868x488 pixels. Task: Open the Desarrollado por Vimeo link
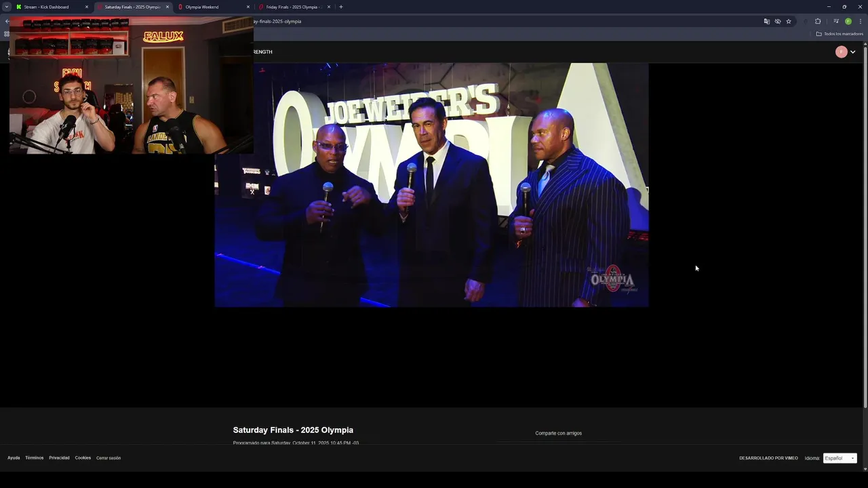768,458
